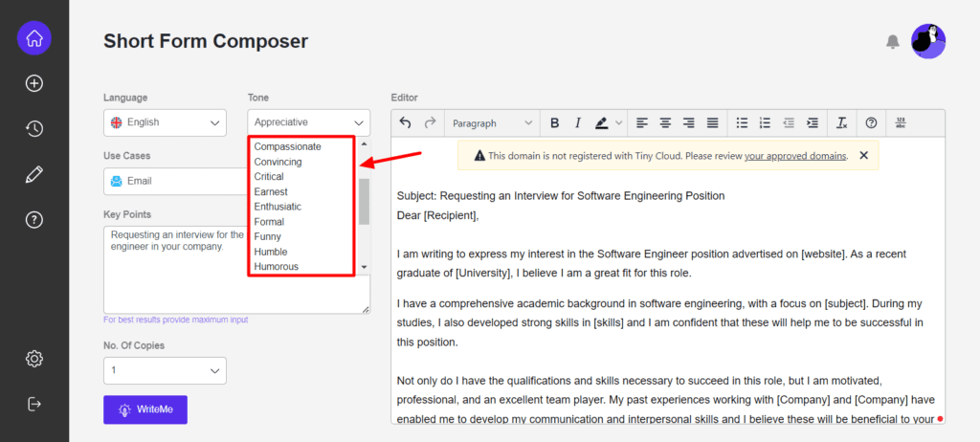Align text center

tap(666, 123)
